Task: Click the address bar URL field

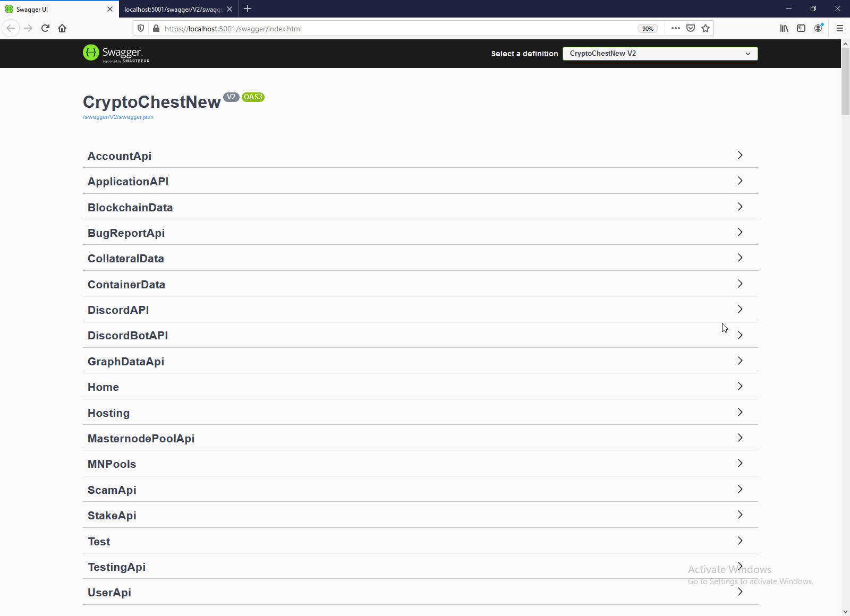Action: (x=398, y=29)
